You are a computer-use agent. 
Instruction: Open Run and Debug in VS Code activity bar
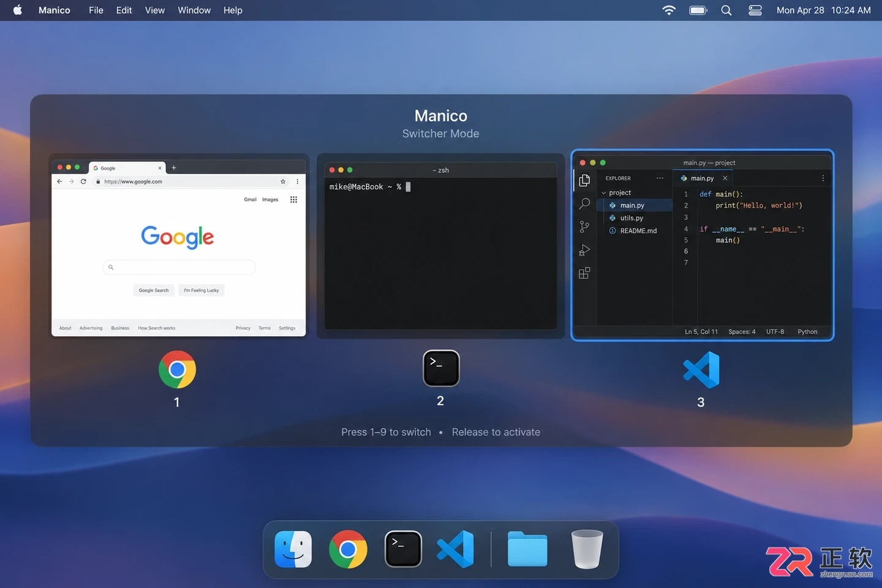click(x=584, y=250)
